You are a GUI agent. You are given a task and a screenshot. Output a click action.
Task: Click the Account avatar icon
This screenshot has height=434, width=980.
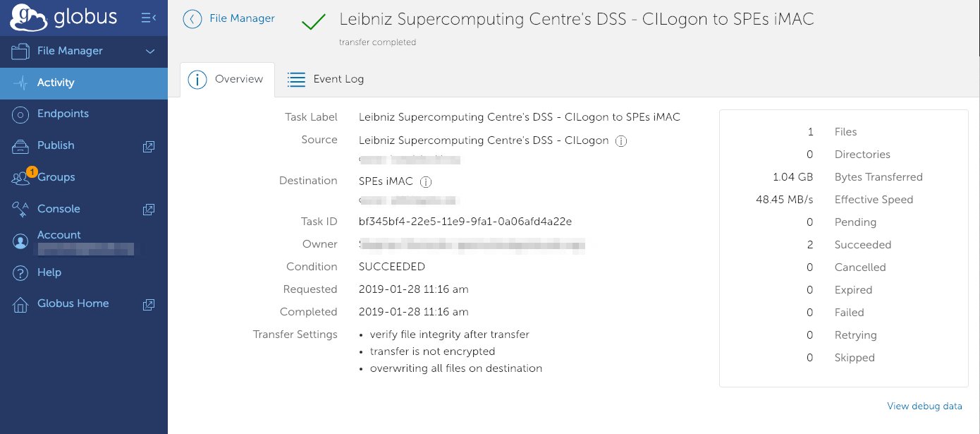tap(20, 241)
